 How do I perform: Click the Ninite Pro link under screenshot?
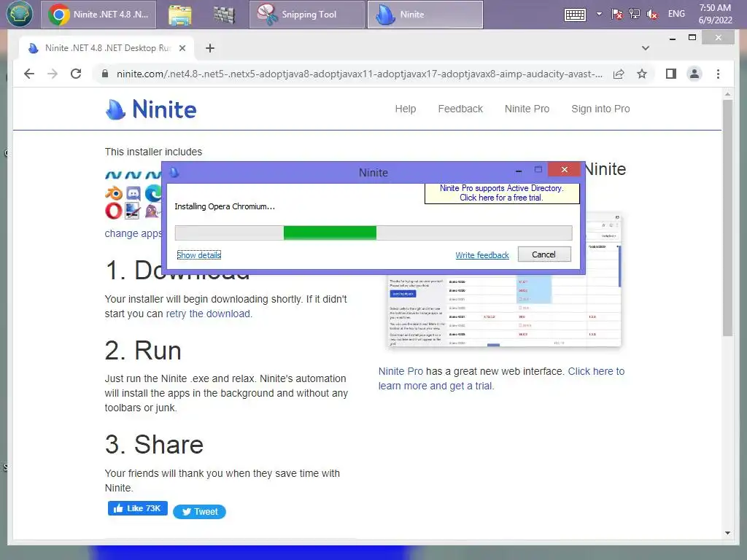pyautogui.click(x=400, y=371)
